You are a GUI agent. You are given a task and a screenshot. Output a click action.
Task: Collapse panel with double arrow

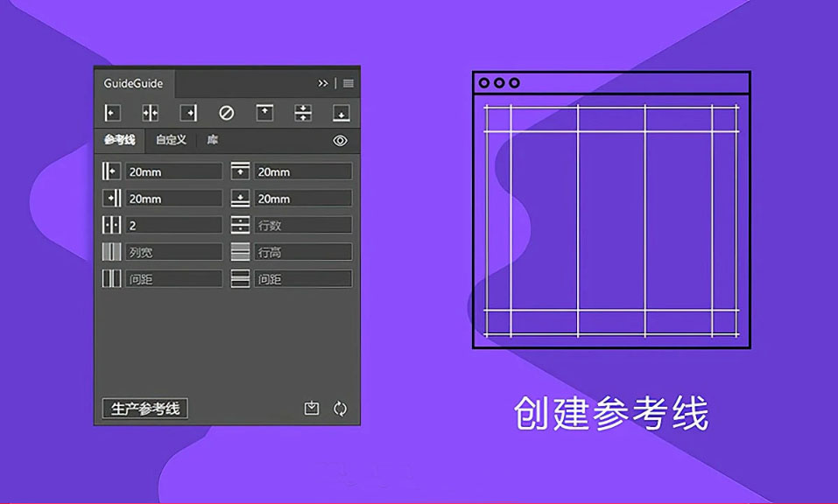pos(323,83)
